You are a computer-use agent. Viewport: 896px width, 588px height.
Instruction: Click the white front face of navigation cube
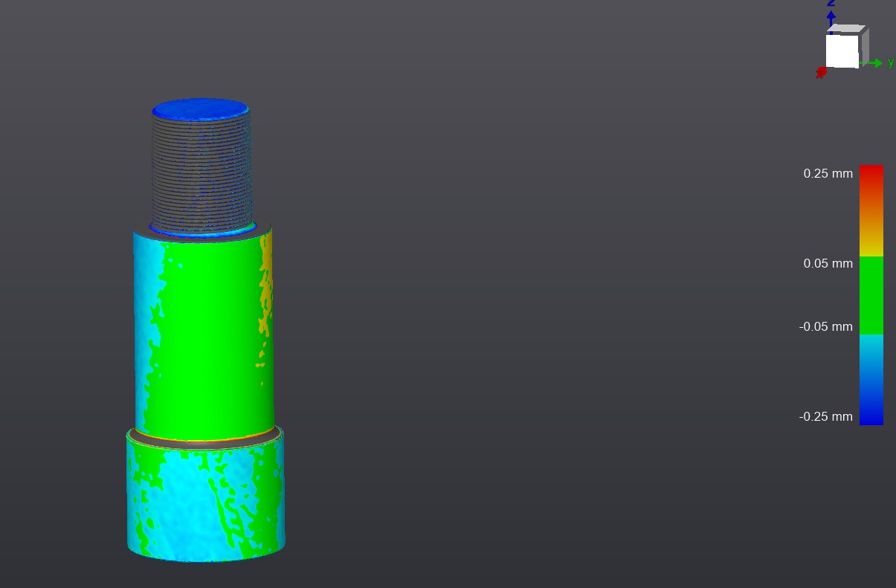(842, 51)
